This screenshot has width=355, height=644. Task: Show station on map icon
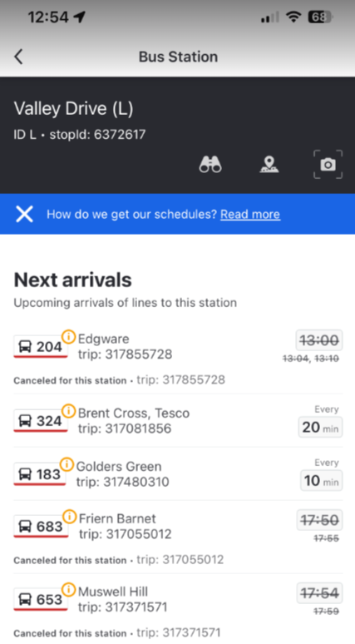[x=269, y=164]
